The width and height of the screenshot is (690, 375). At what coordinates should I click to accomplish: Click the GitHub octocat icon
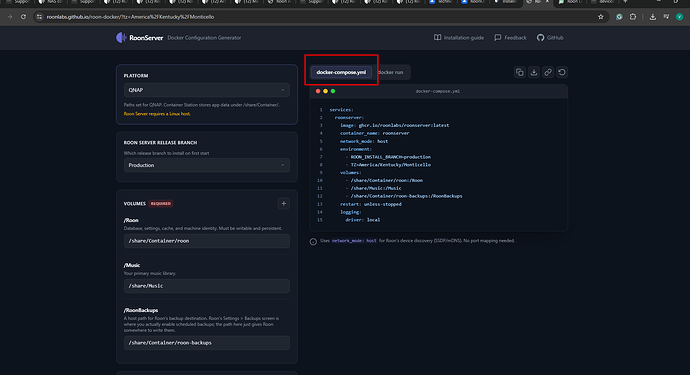click(x=540, y=37)
